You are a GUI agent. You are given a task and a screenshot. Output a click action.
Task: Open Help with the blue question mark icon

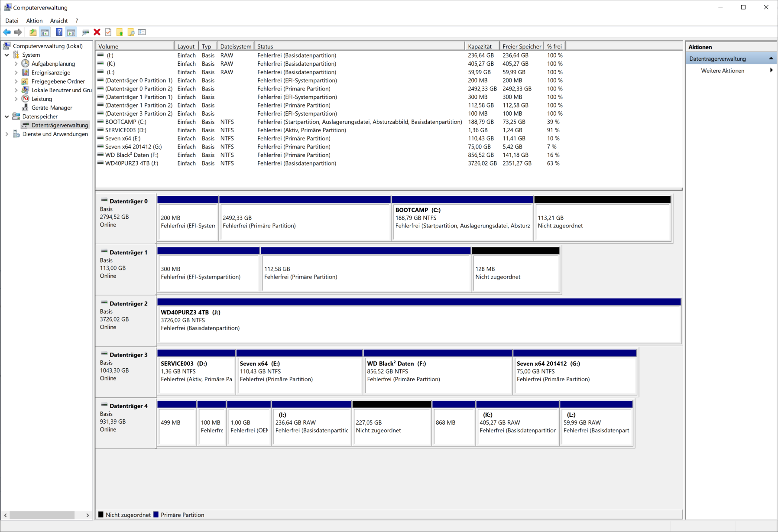tap(59, 32)
